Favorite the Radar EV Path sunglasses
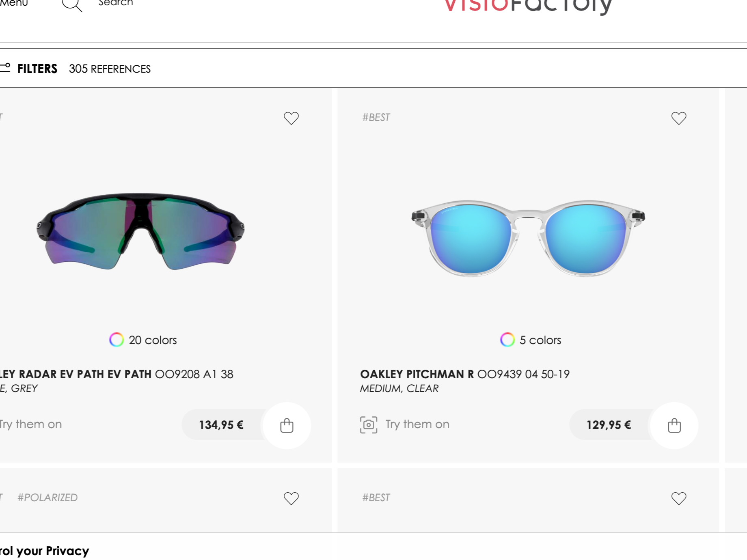The image size is (747, 560). (291, 118)
